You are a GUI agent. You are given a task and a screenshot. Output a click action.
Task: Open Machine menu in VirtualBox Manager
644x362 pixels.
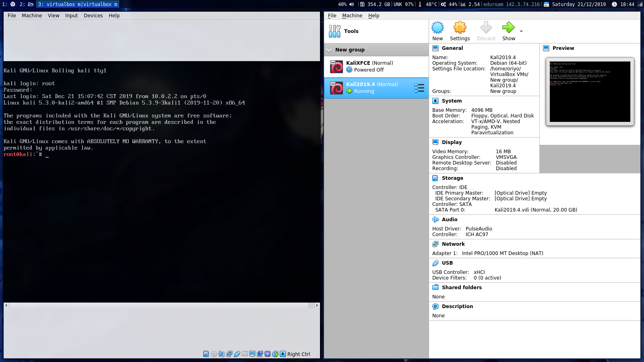(x=352, y=16)
